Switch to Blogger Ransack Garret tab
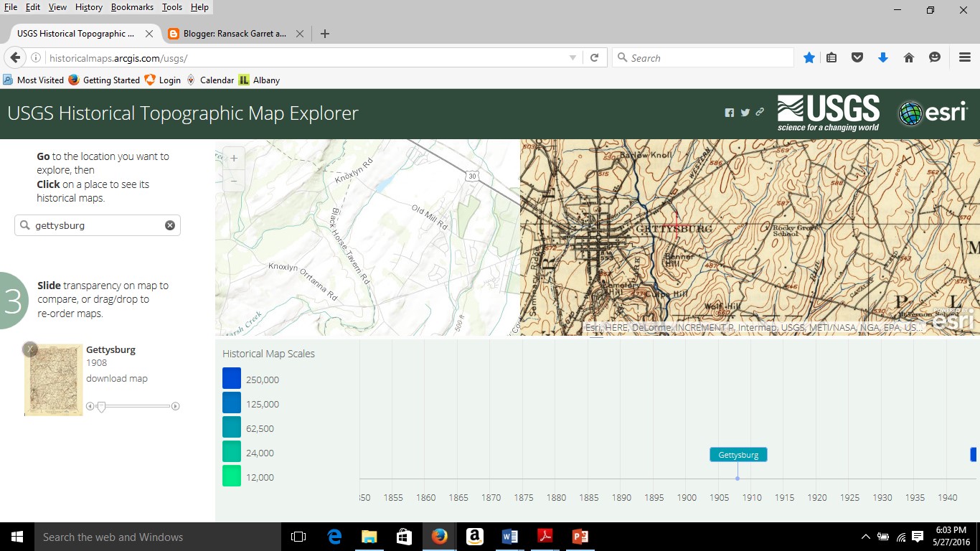 (x=235, y=34)
